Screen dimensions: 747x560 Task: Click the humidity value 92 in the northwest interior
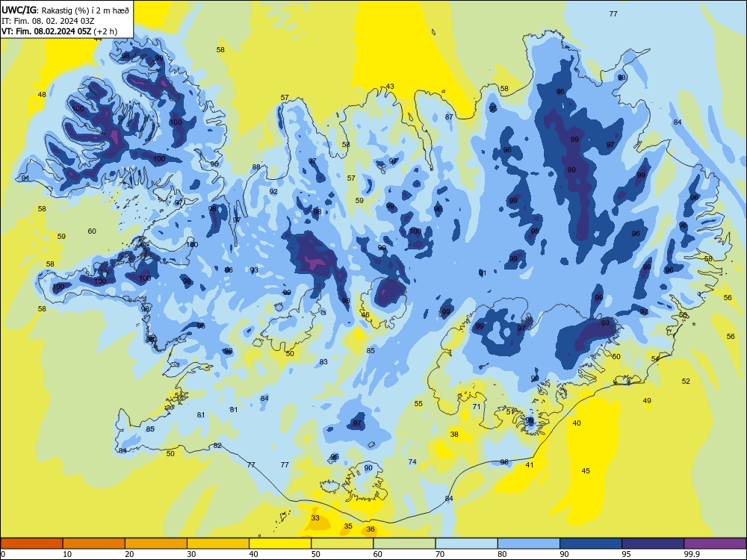[273, 191]
